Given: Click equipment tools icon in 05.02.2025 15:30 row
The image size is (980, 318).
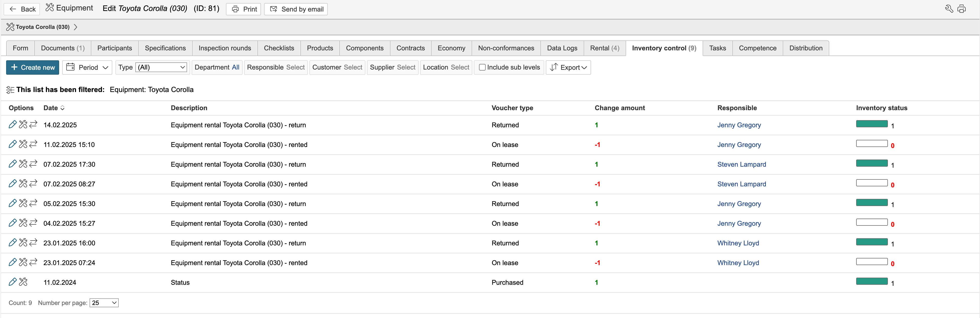Looking at the screenshot, I should pos(23,203).
